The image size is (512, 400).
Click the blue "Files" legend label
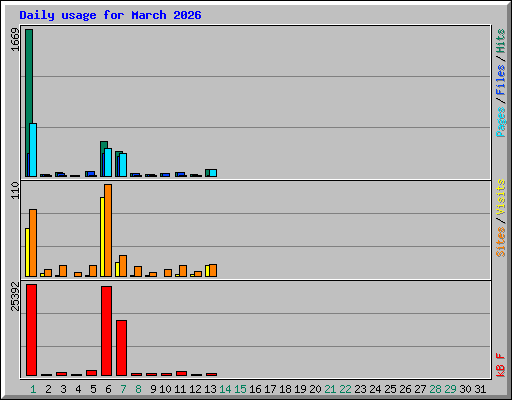(501, 79)
